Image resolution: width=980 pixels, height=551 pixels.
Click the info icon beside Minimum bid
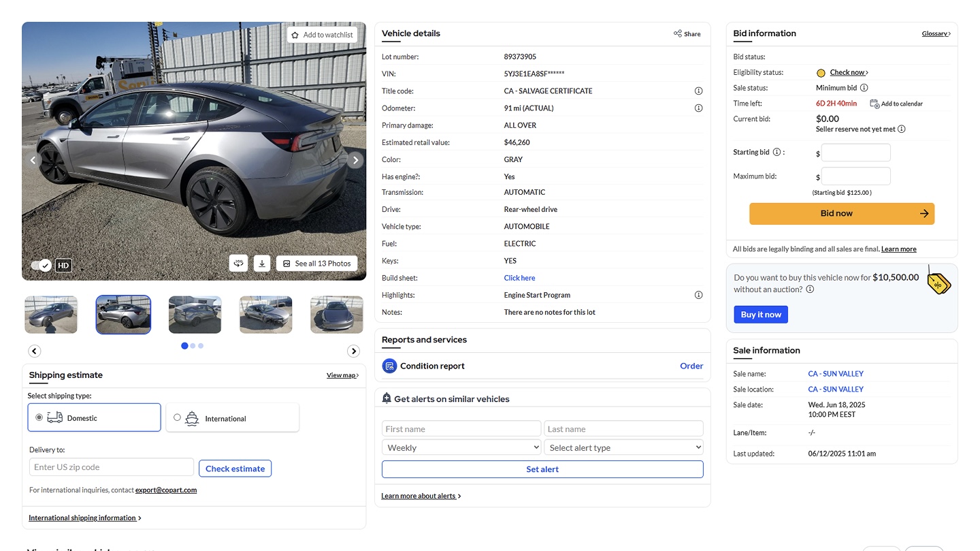click(863, 87)
